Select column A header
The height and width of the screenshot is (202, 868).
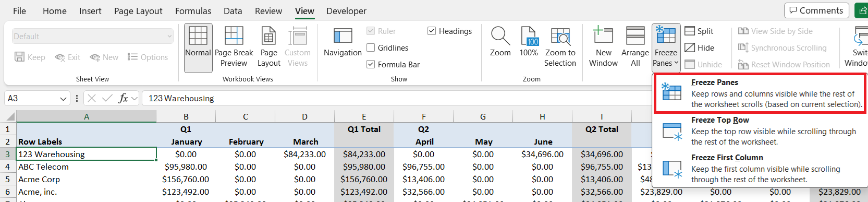[x=87, y=116]
